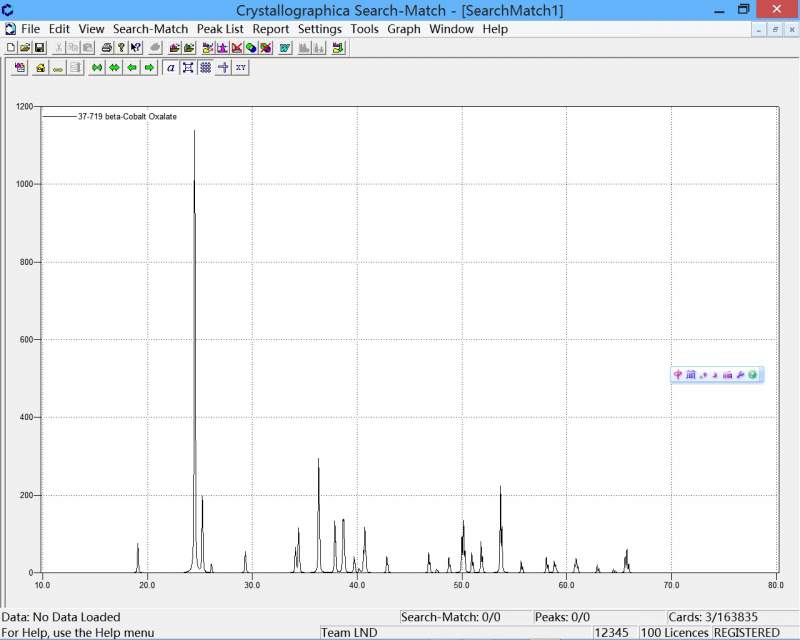
Task: Save using the floppy disk icon
Action: pos(39,48)
